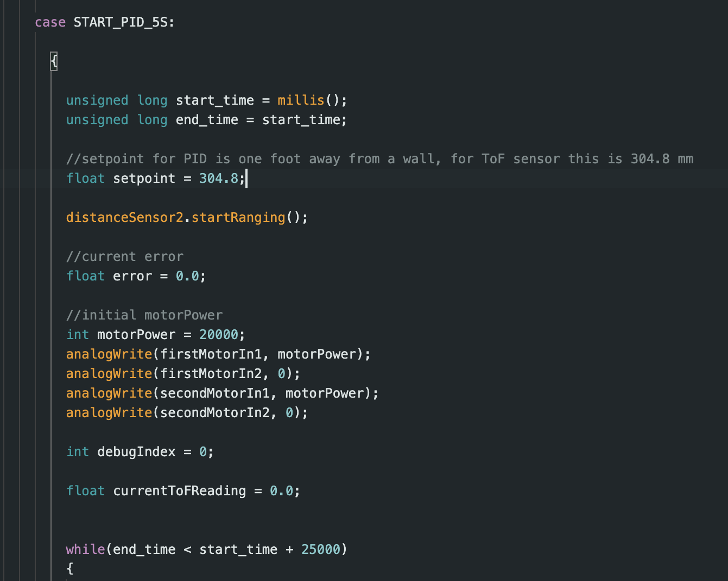
Task: Place cursor on the float setpoint variable name
Action: click(144, 178)
